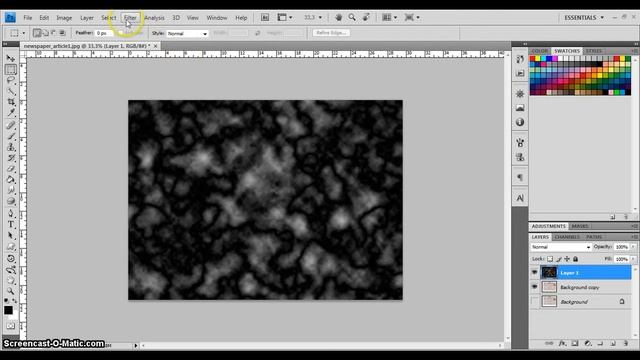640x360 pixels.
Task: Toggle Quick Mask mode icon
Action: point(11,326)
